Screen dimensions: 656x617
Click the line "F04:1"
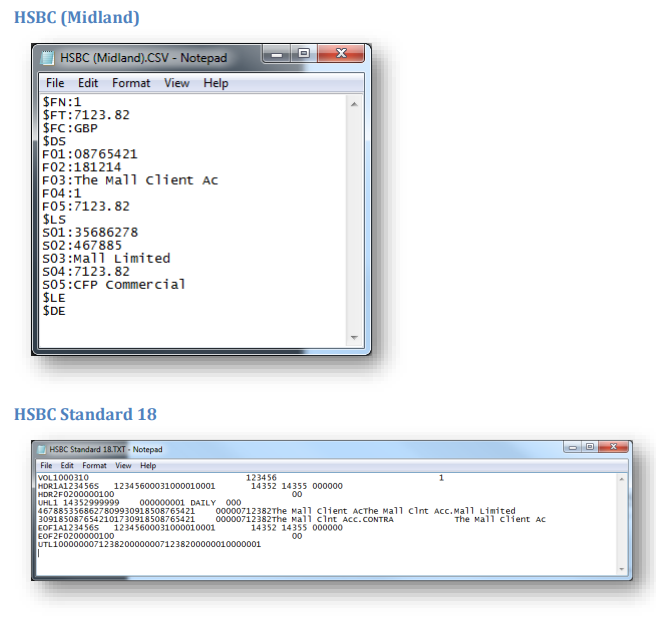62,193
